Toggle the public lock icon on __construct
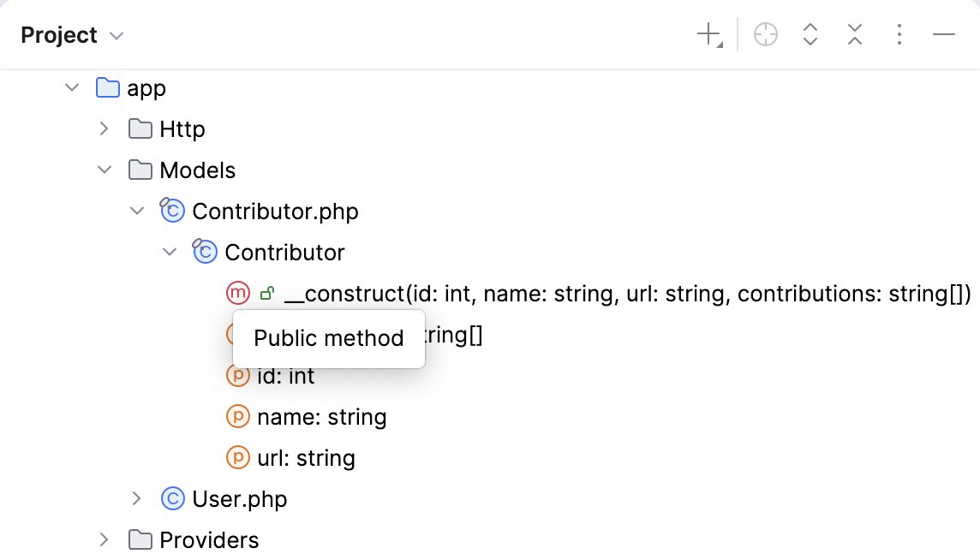Viewport: 980px width, 560px height. [x=266, y=293]
